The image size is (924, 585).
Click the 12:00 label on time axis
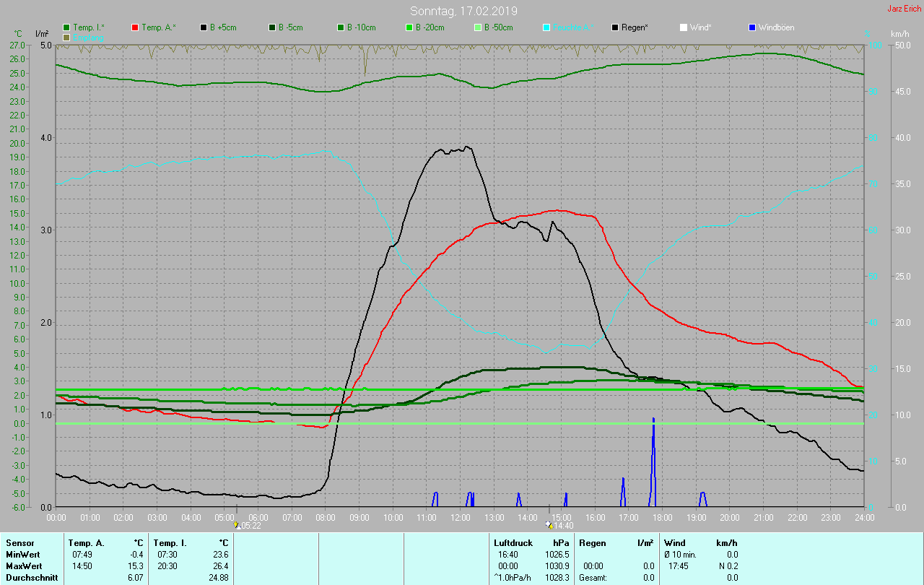click(461, 518)
